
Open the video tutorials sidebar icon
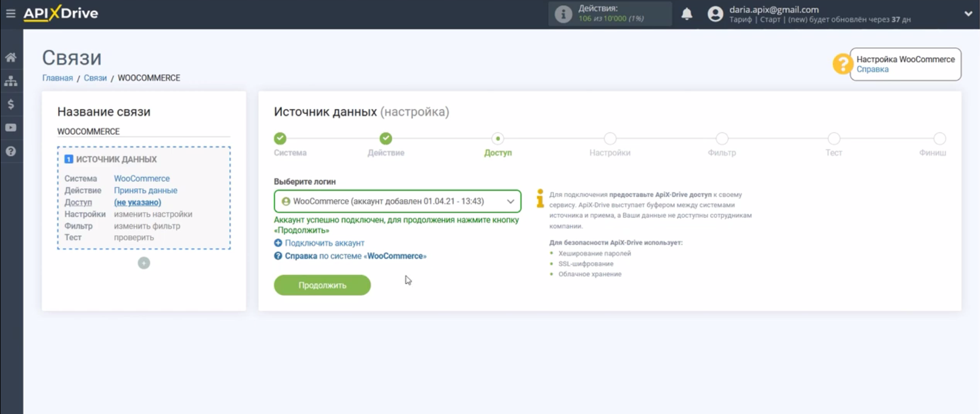[x=11, y=128]
